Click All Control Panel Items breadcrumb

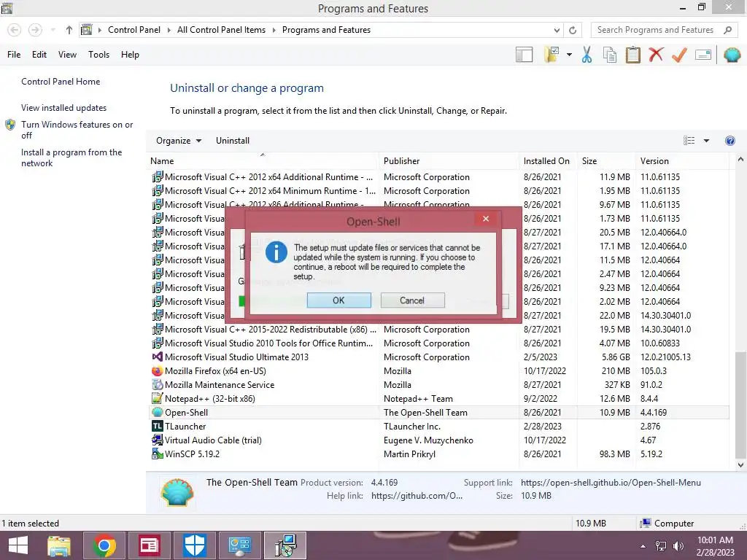click(222, 30)
